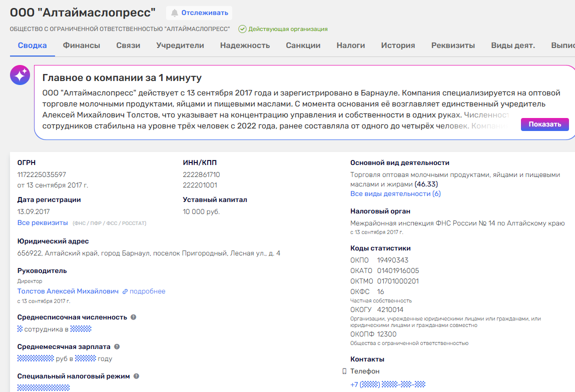Click help icon next to Среднемесячная зарплата
575x392 pixels.
pyautogui.click(x=117, y=346)
